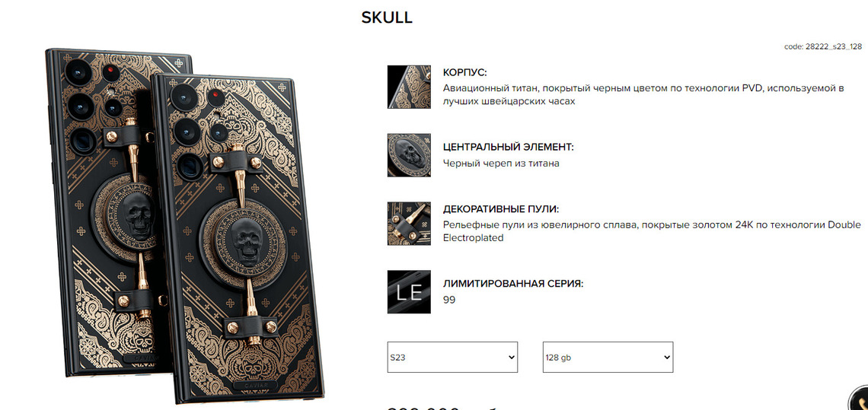Click the black skull Центральный элемент thumbnail
The height and width of the screenshot is (410, 868).
[409, 155]
